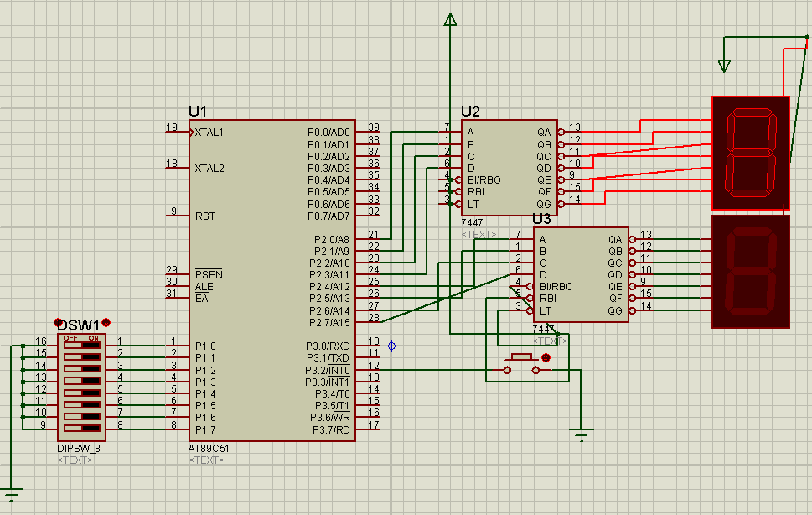
Task: Click the RST pin 9 on U1
Action: tap(178, 216)
